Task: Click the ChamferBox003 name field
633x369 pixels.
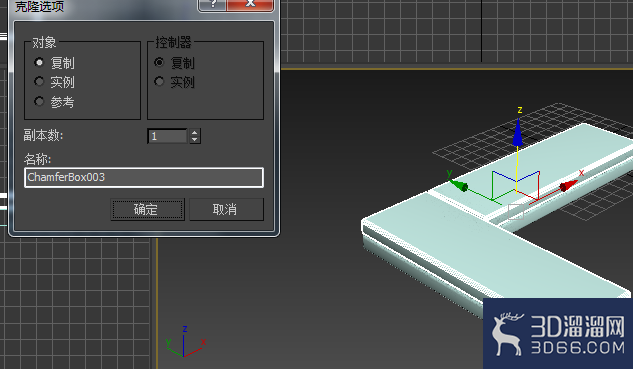Action: tap(144, 177)
